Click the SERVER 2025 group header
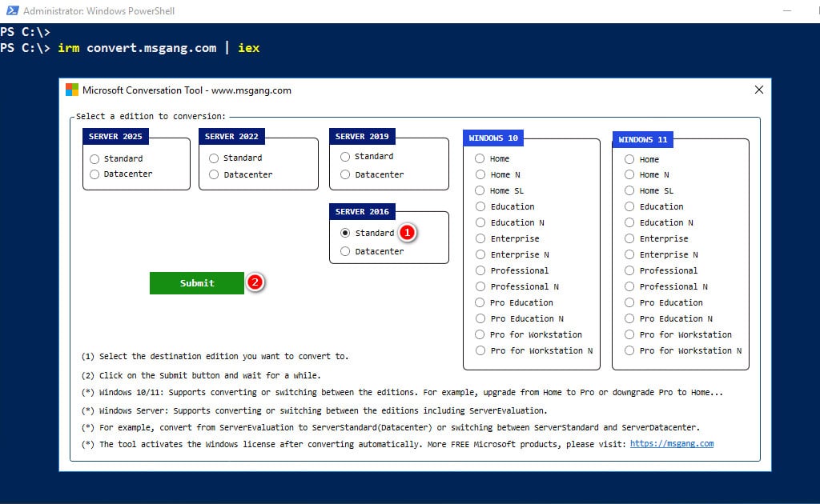This screenshot has width=820, height=504. click(115, 136)
